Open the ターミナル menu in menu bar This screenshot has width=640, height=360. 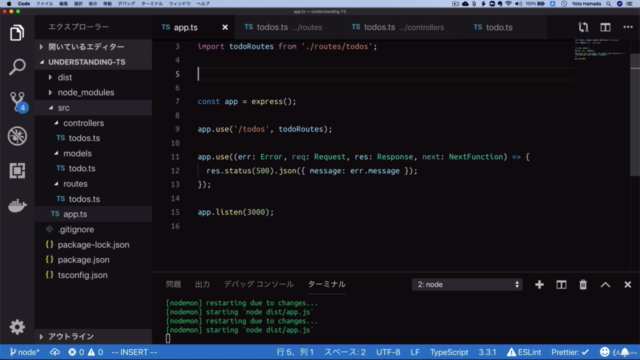[x=152, y=4]
